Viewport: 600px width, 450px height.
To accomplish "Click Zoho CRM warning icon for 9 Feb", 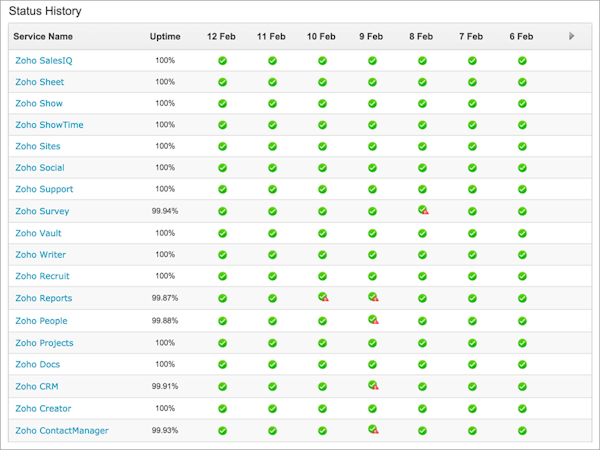I will tap(373, 385).
